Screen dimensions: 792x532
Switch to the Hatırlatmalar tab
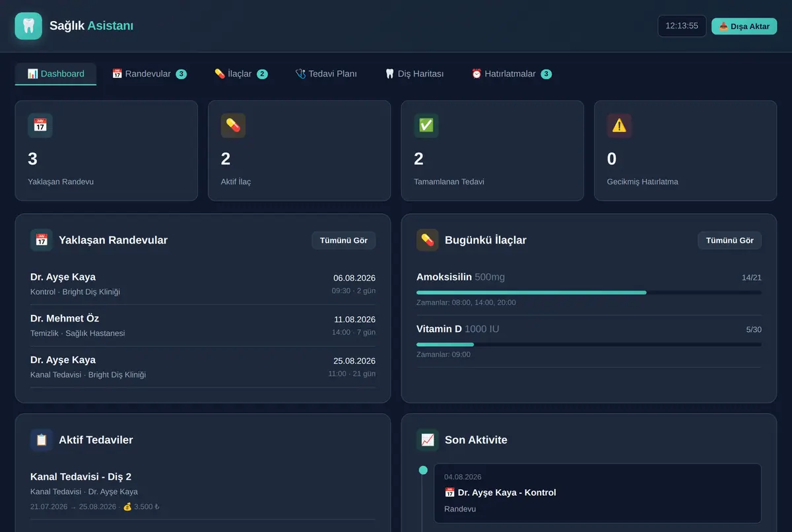pos(511,74)
